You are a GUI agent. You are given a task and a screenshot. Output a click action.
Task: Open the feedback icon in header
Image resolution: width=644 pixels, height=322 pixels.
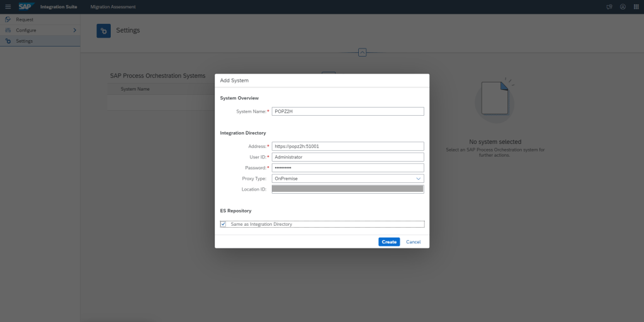pyautogui.click(x=609, y=7)
